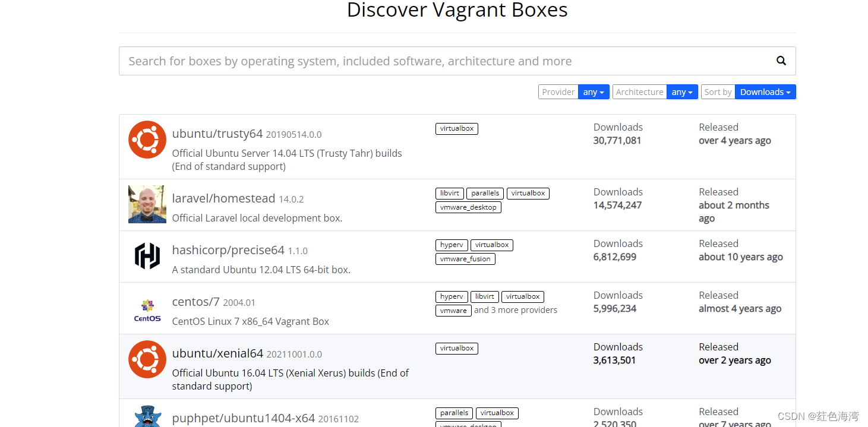Click vmware_desktop tag on laravel/homestead row

coord(469,207)
